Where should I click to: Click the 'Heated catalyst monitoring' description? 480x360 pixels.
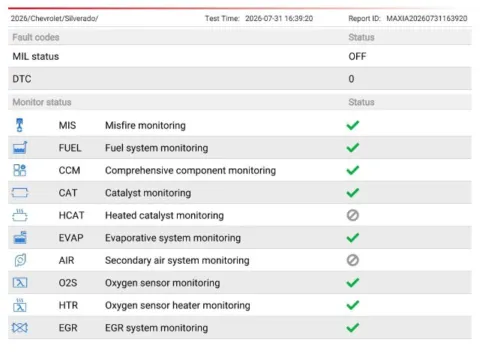tap(164, 215)
